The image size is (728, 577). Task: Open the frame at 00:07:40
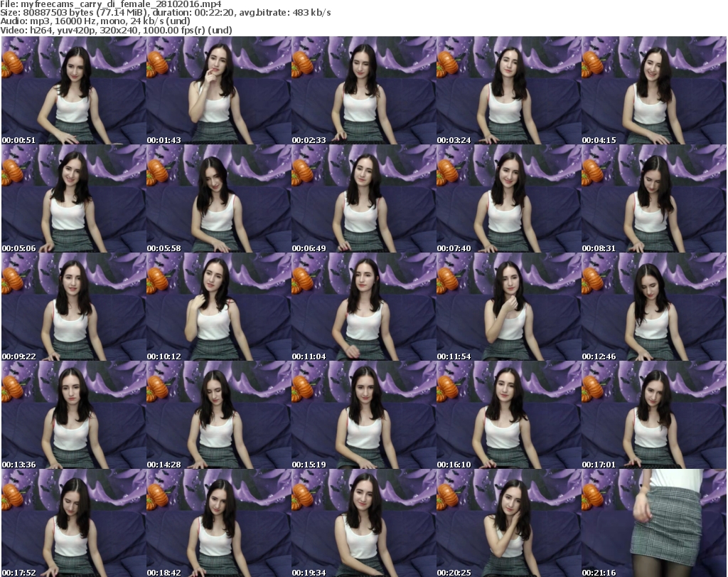tap(508, 198)
